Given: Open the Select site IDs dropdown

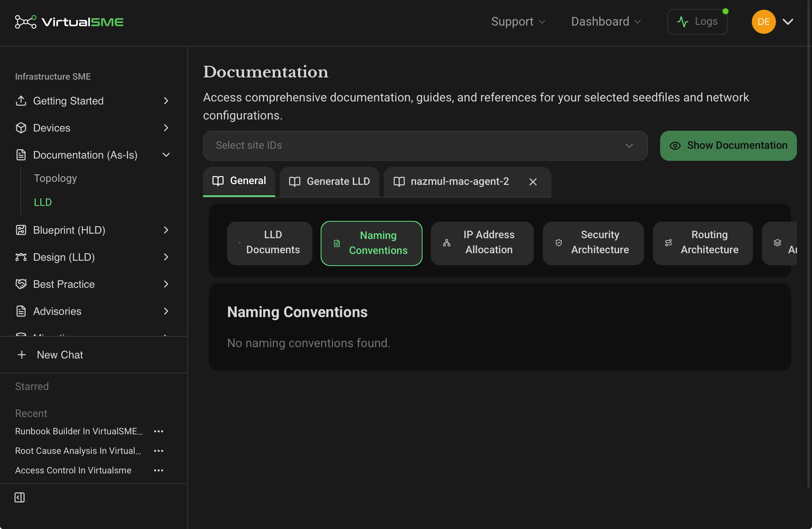Looking at the screenshot, I should (x=425, y=146).
